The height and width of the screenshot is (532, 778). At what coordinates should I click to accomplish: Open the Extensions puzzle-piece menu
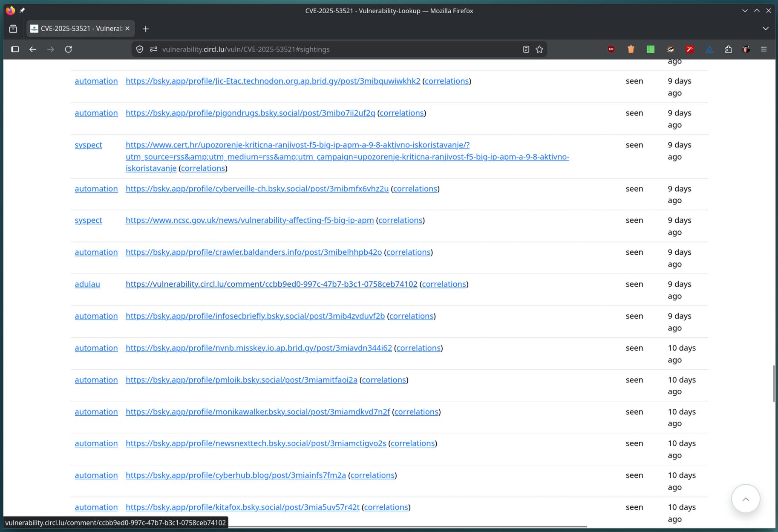tap(728, 49)
